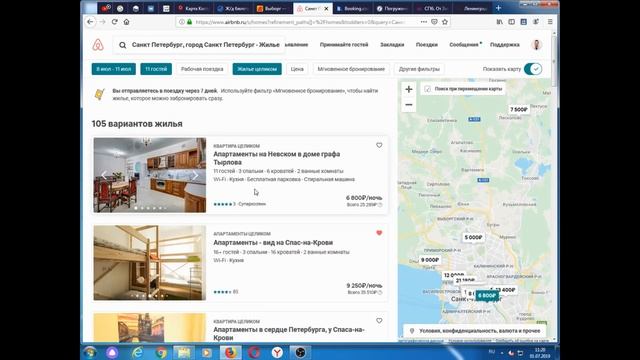Screen dimensions: 640x360
Task: Switch to the 'Погружение' browser tab
Action: (x=392, y=8)
